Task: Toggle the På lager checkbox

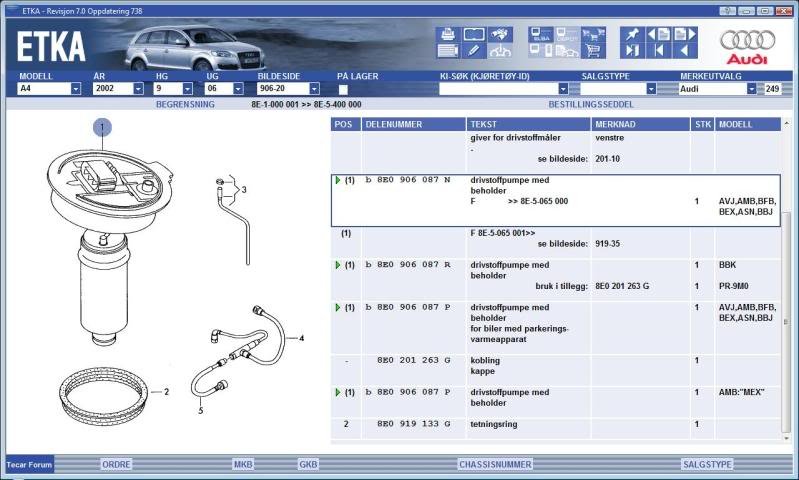Action: 343,89
